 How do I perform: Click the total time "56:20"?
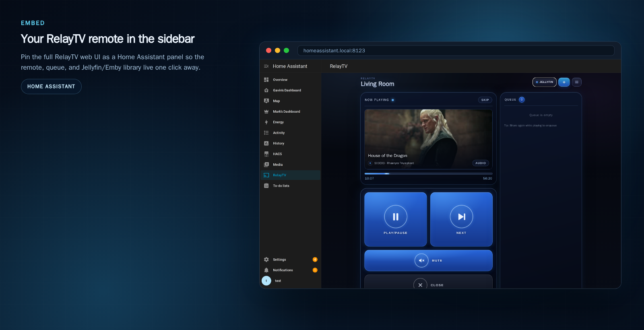tap(487, 178)
